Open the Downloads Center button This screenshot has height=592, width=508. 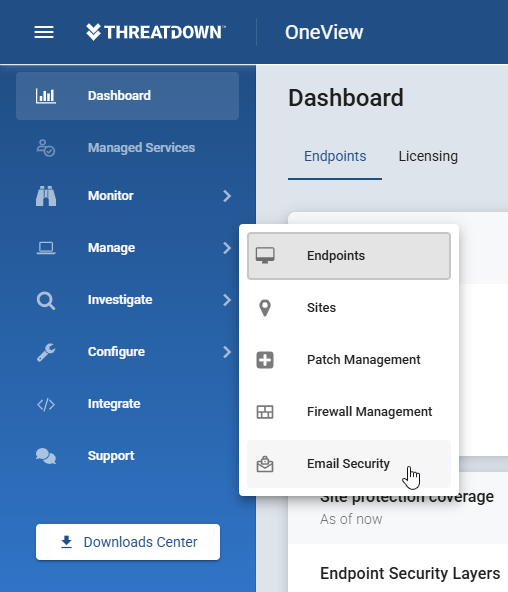pos(128,542)
